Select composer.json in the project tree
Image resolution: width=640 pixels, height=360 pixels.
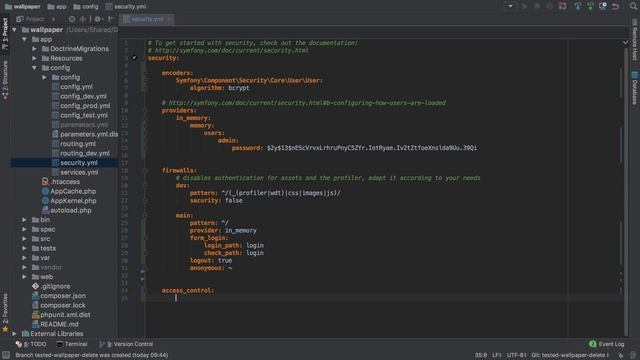point(63,296)
